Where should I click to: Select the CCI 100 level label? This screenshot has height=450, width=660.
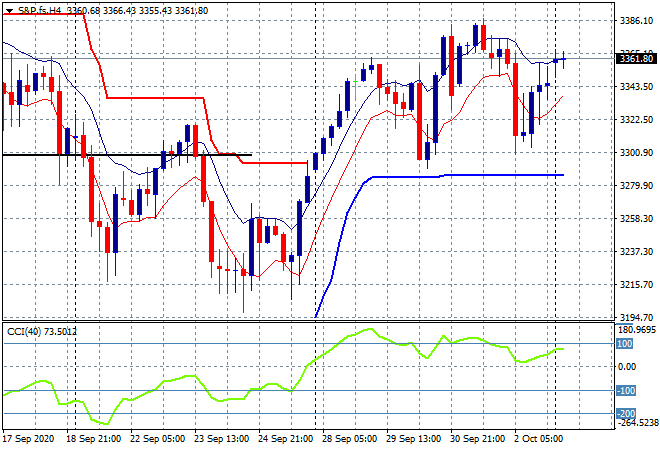625,344
